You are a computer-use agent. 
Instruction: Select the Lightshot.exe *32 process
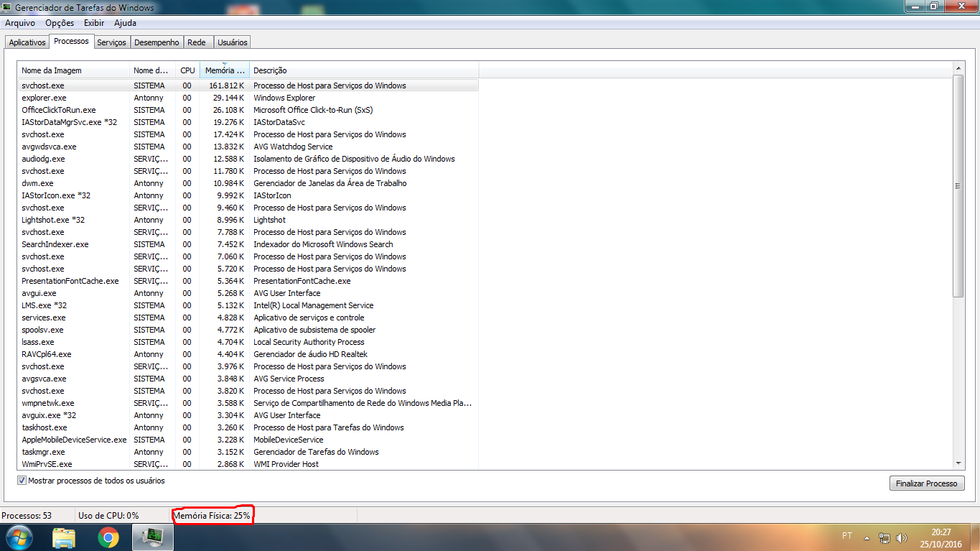248,220
